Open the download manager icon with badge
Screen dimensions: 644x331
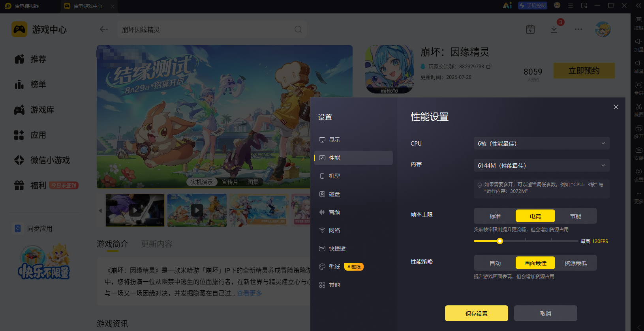(554, 30)
